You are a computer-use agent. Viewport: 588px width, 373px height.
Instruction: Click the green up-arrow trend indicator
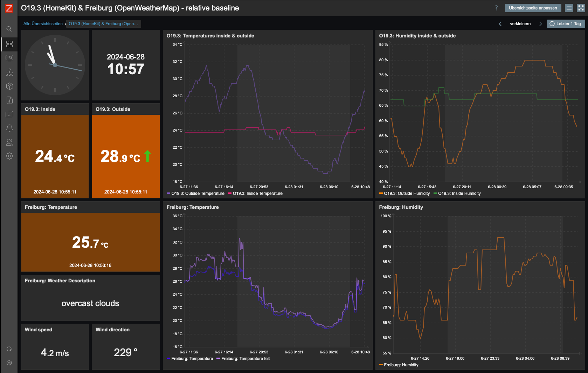coord(147,156)
